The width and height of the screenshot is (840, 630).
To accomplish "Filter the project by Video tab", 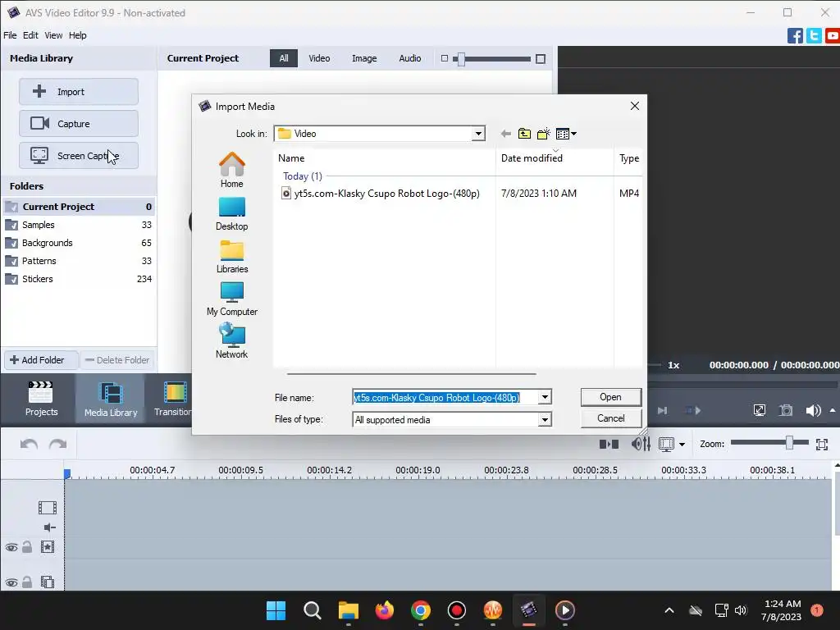I will coord(319,58).
